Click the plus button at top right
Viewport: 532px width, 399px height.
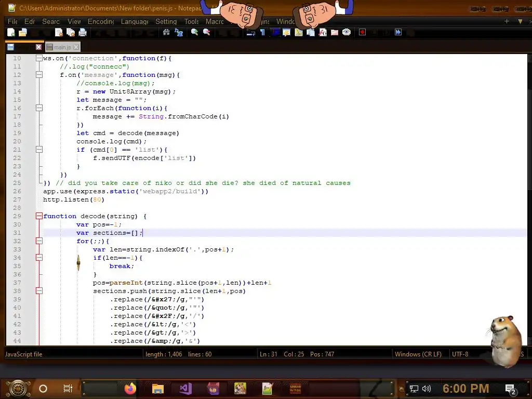(507, 21)
